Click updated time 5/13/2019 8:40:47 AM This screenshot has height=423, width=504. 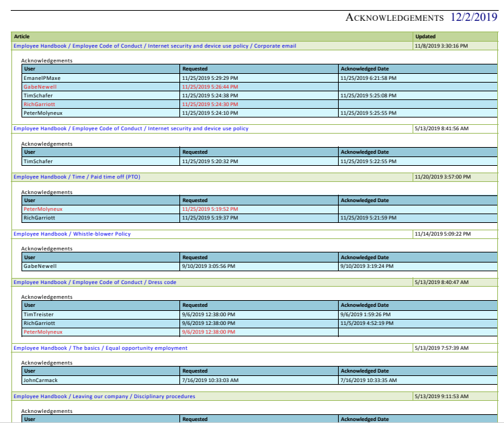[x=442, y=282]
